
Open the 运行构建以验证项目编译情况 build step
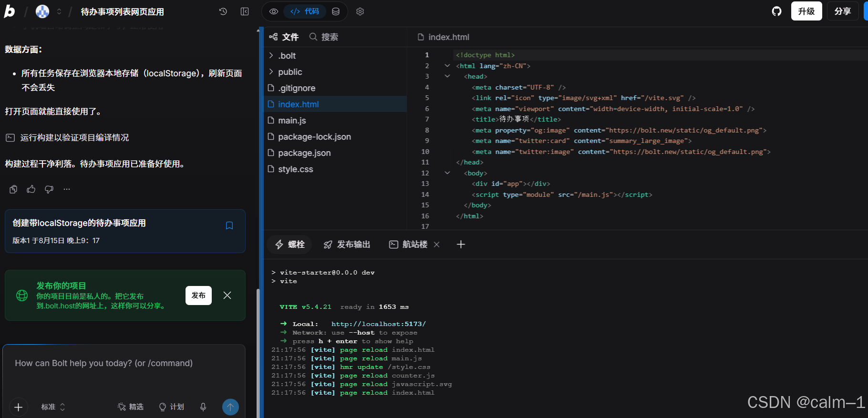67,138
